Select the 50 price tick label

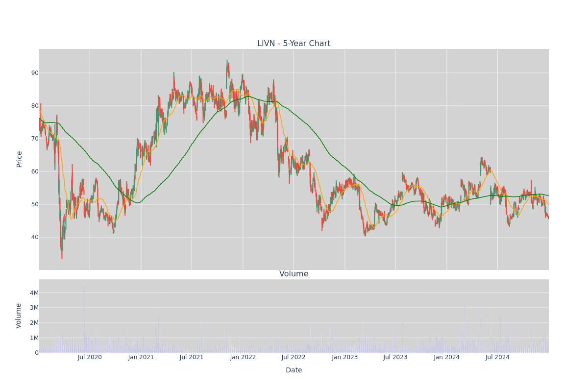(35, 204)
